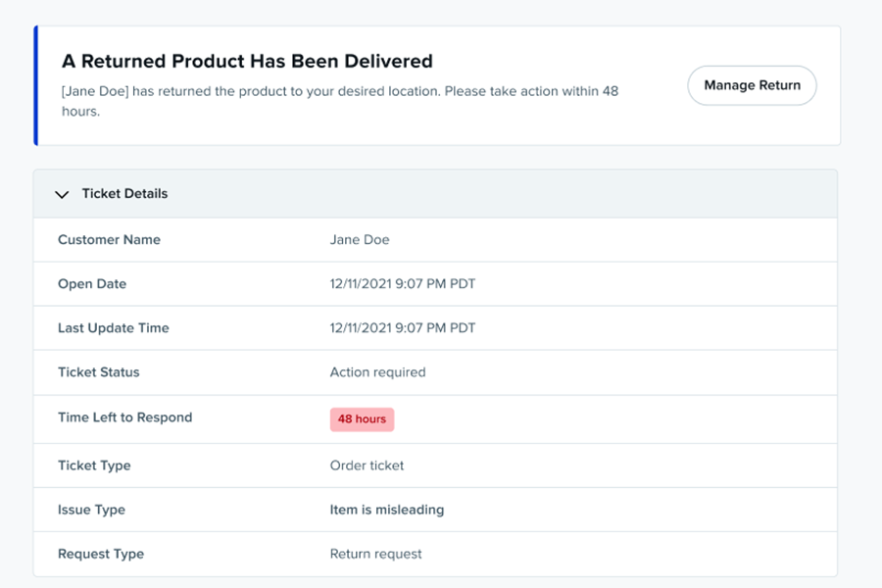Click the Last Update Time timestamp value
Viewport: 882px width, 588px height.
click(x=403, y=328)
